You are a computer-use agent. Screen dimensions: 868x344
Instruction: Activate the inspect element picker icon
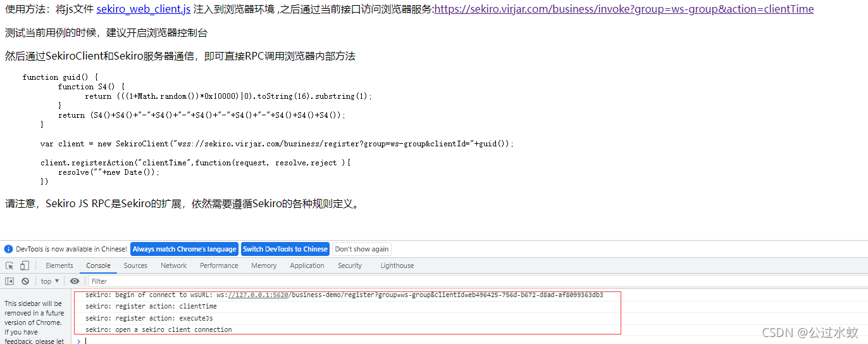[x=9, y=265]
